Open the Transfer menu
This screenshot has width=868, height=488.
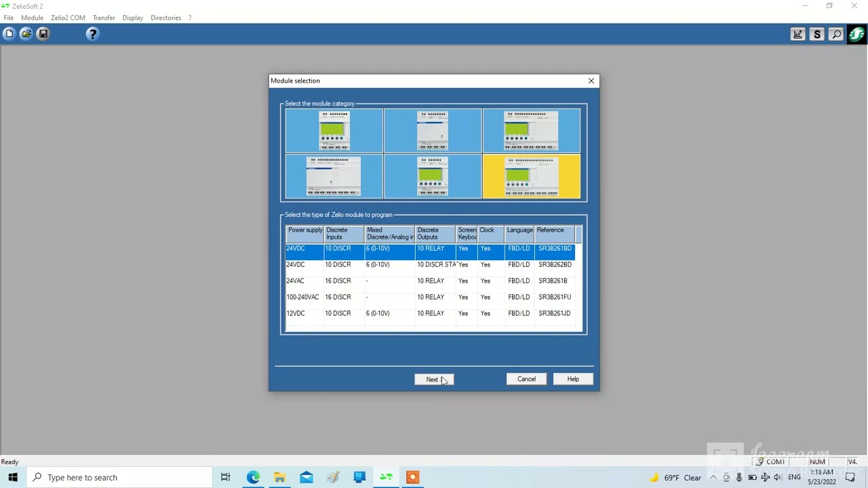(x=104, y=18)
